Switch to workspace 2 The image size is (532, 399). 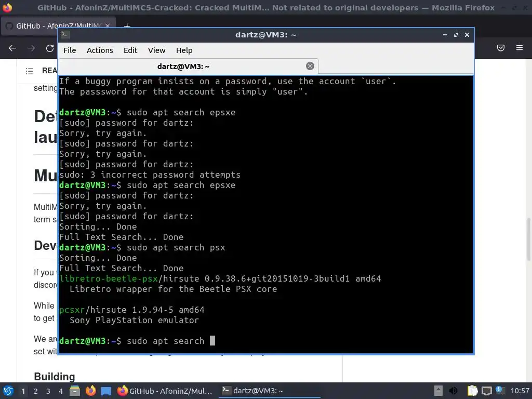pyautogui.click(x=36, y=391)
